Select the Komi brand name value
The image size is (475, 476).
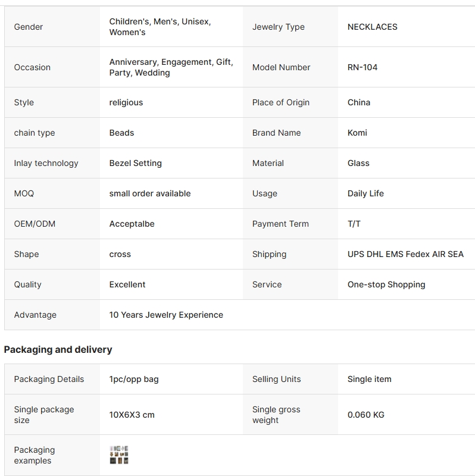pos(357,133)
